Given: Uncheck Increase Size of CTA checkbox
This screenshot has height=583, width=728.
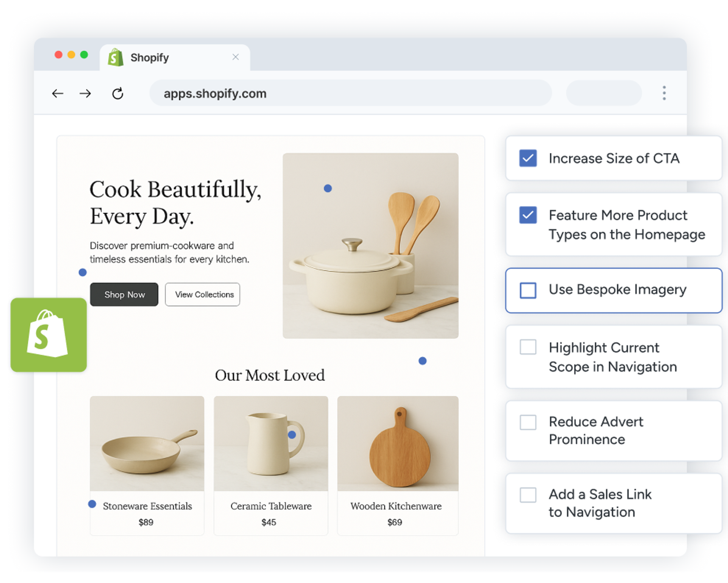Looking at the screenshot, I should coord(528,158).
